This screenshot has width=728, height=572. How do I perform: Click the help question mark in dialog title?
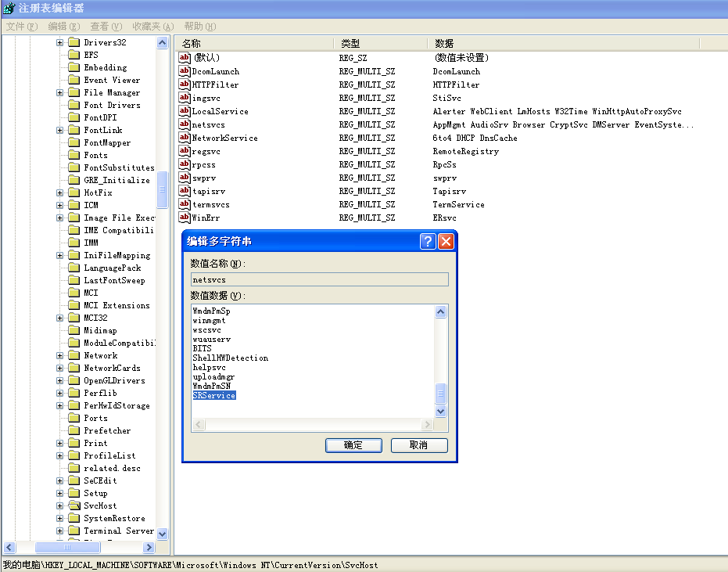(428, 241)
